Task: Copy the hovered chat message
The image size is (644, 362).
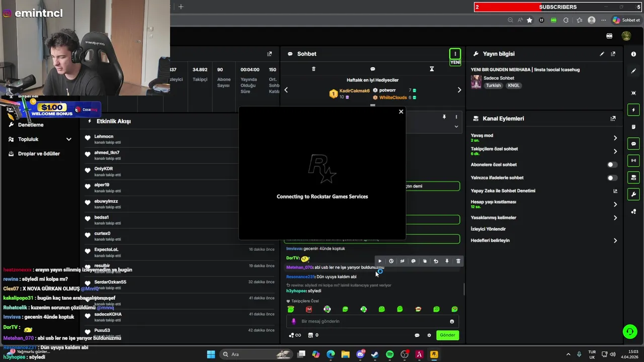Action: pos(425,261)
